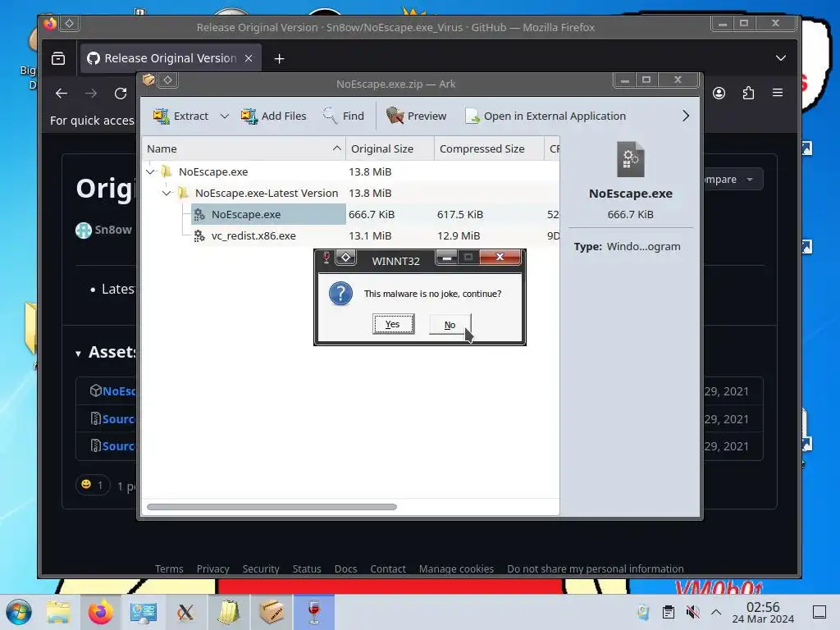840x630 pixels.
Task: Open the Extract dropdown arrow
Action: tap(225, 116)
